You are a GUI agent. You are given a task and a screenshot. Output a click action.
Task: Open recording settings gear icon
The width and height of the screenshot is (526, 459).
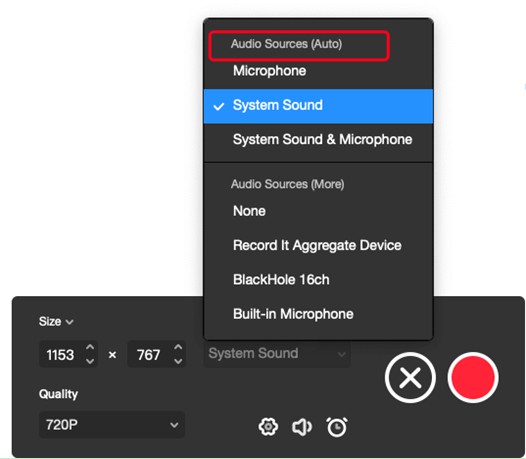coord(268,427)
